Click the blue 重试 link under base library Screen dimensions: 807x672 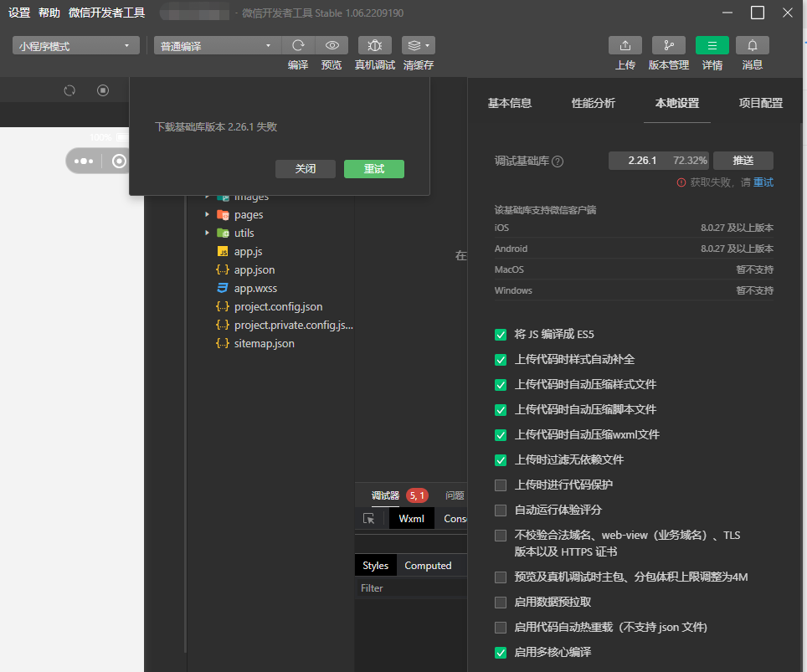coord(763,182)
